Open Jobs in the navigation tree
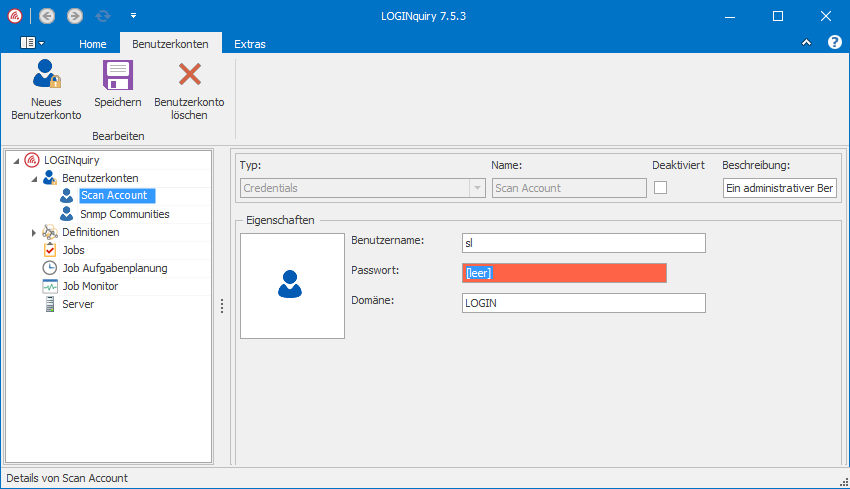 73,250
